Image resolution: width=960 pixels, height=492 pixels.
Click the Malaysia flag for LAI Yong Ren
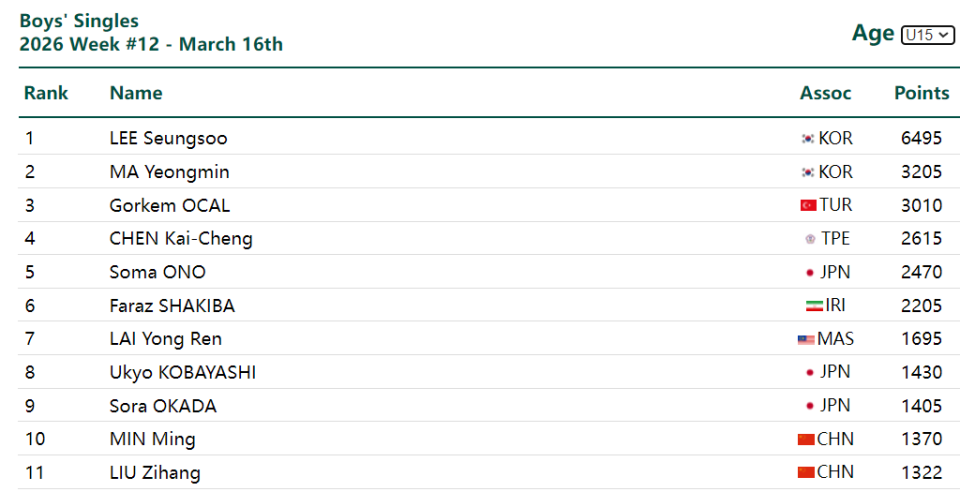click(806, 340)
